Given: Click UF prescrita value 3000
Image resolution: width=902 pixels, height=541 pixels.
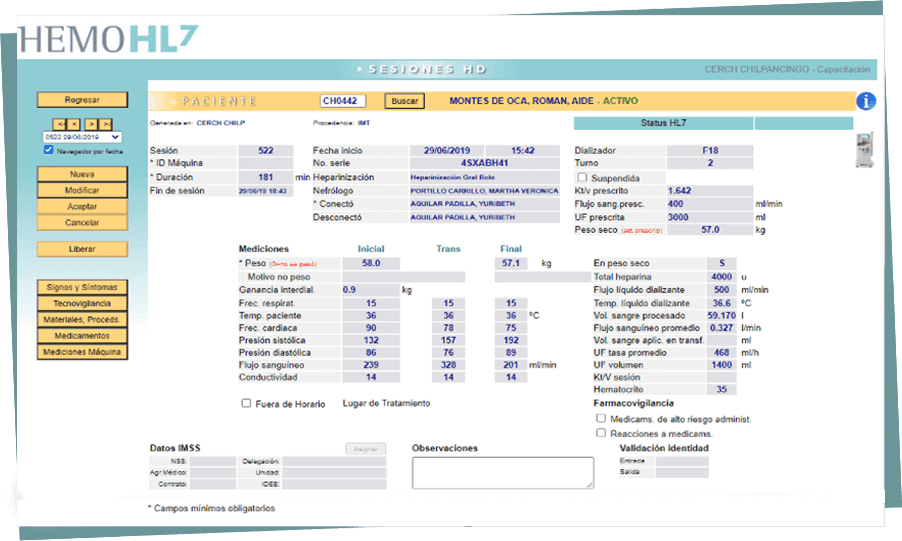Looking at the screenshot, I should tap(710, 217).
